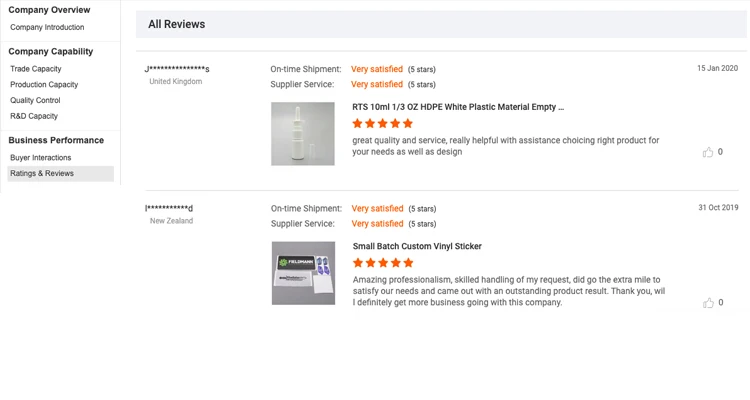Viewport: 750px width, 400px height.
Task: Open the white plastic bottle product thumbnail
Action: tap(303, 133)
